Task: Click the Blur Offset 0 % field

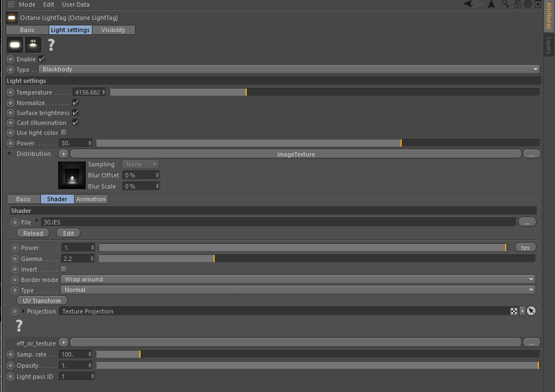Action: (x=141, y=175)
